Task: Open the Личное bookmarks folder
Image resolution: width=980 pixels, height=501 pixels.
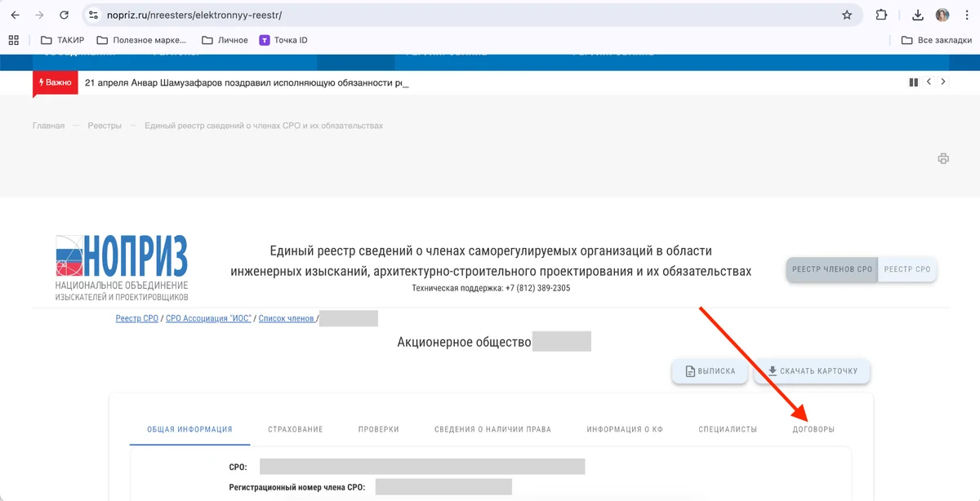Action: (225, 40)
